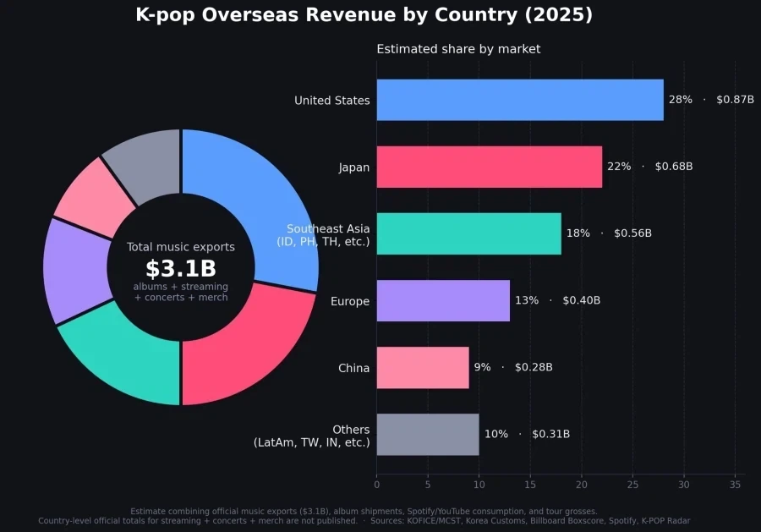
Task: Click the '$0.56B' value label
Action: click(632, 233)
